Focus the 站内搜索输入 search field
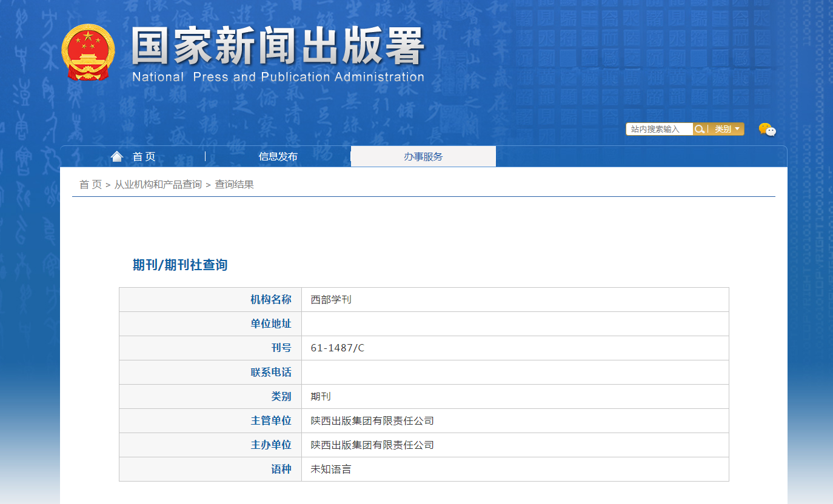The image size is (833, 504). 660,129
